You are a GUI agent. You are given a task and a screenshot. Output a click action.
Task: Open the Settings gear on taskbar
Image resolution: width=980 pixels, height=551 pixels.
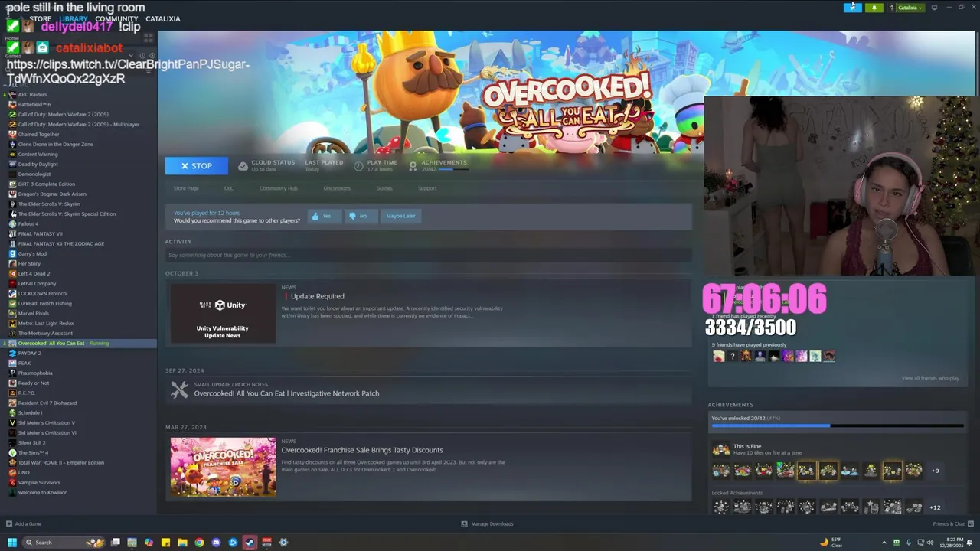(x=283, y=543)
